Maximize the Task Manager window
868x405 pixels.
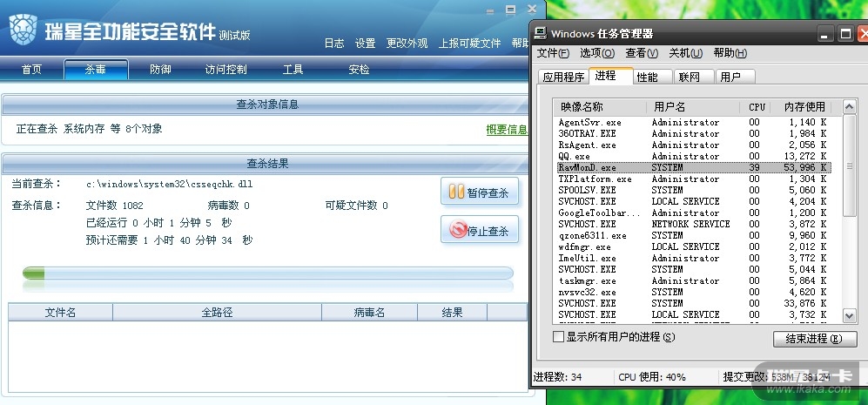click(x=845, y=34)
